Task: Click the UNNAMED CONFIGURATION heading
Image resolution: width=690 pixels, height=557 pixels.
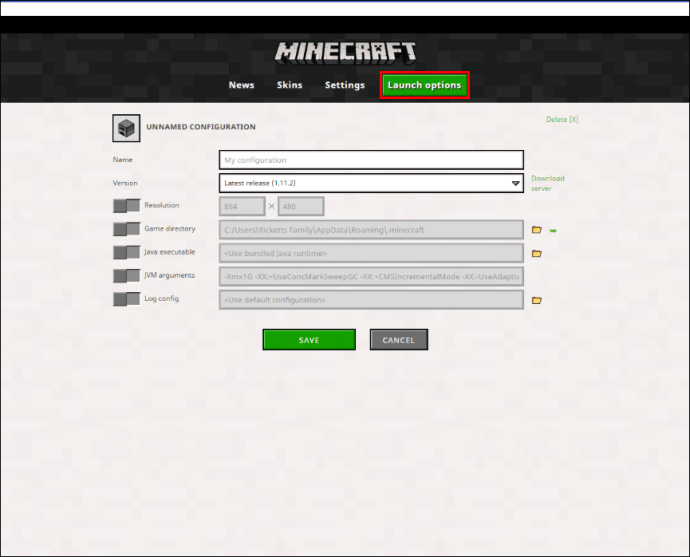Action: click(x=201, y=127)
